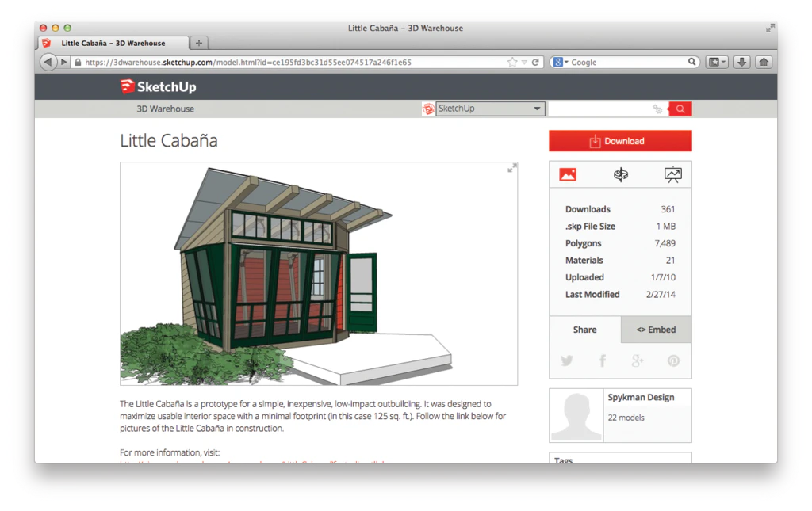Open the address bar history dropdown arrow
This screenshot has height=511, width=812.
[524, 63]
